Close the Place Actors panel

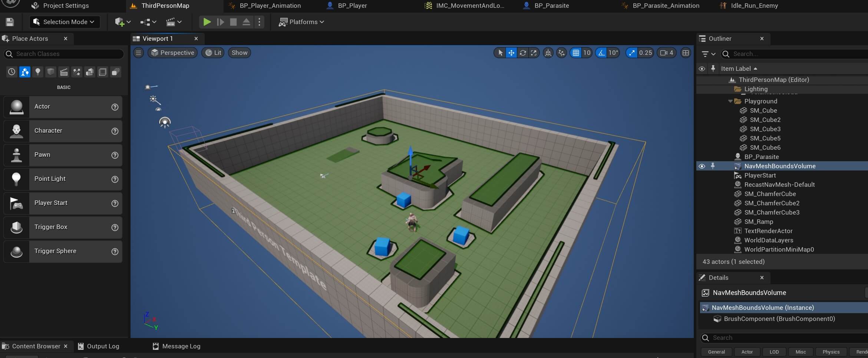[x=66, y=39]
